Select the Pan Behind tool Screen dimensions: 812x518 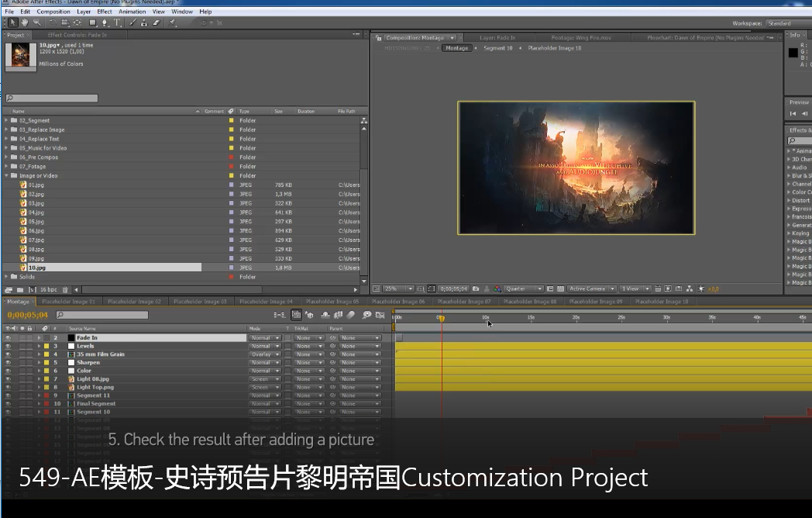click(77, 22)
